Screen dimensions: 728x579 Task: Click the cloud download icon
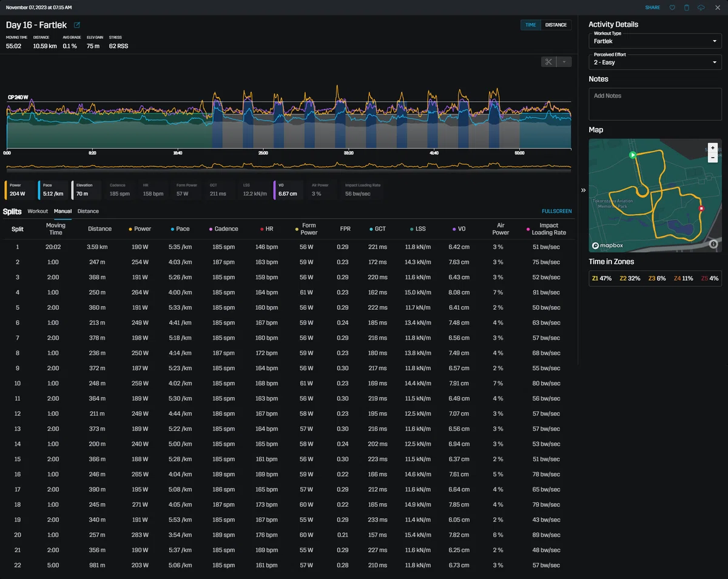(x=701, y=7)
